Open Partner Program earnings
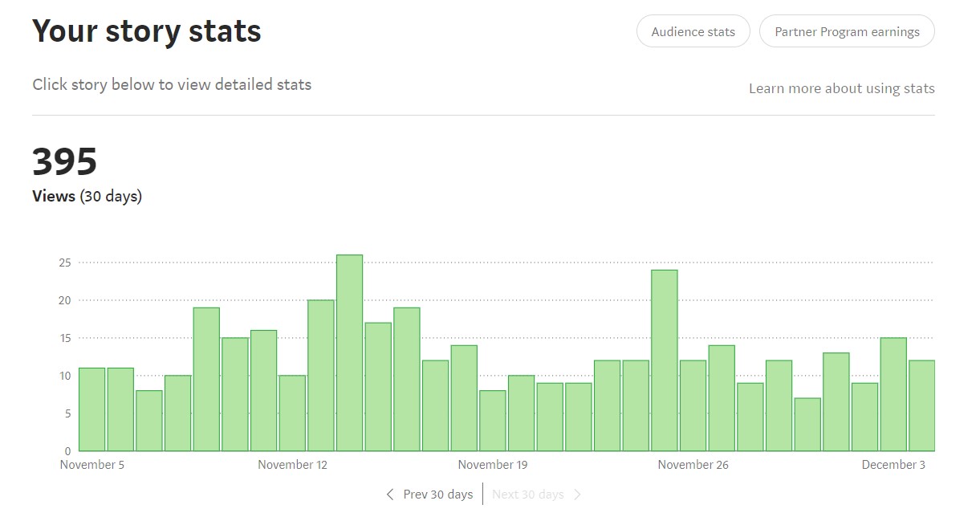The width and height of the screenshot is (980, 513). tap(847, 32)
